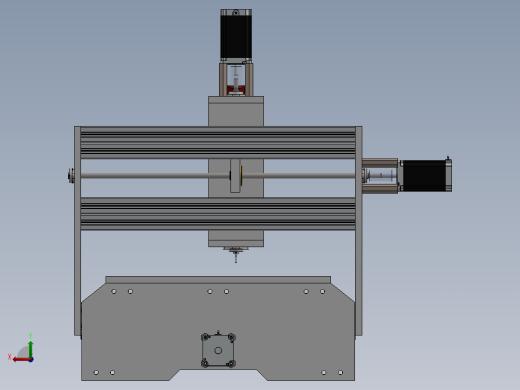The height and width of the screenshot is (390, 520).
Task: Select the spindle cutting bit tip
Action: point(236,258)
